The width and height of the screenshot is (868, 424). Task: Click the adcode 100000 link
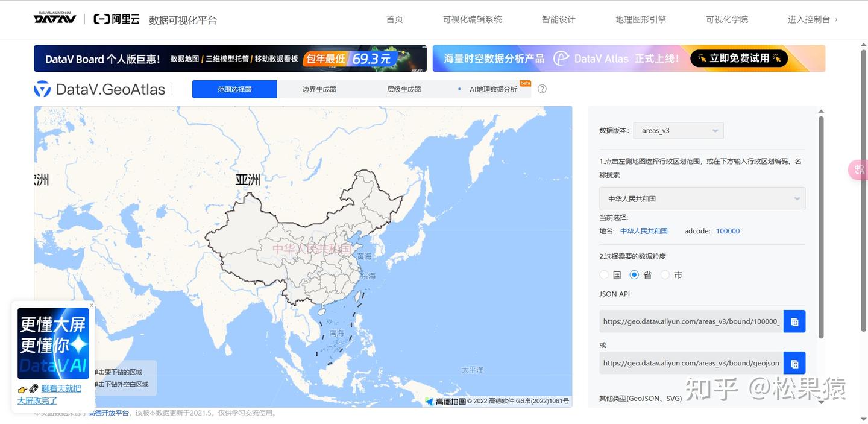(x=728, y=230)
